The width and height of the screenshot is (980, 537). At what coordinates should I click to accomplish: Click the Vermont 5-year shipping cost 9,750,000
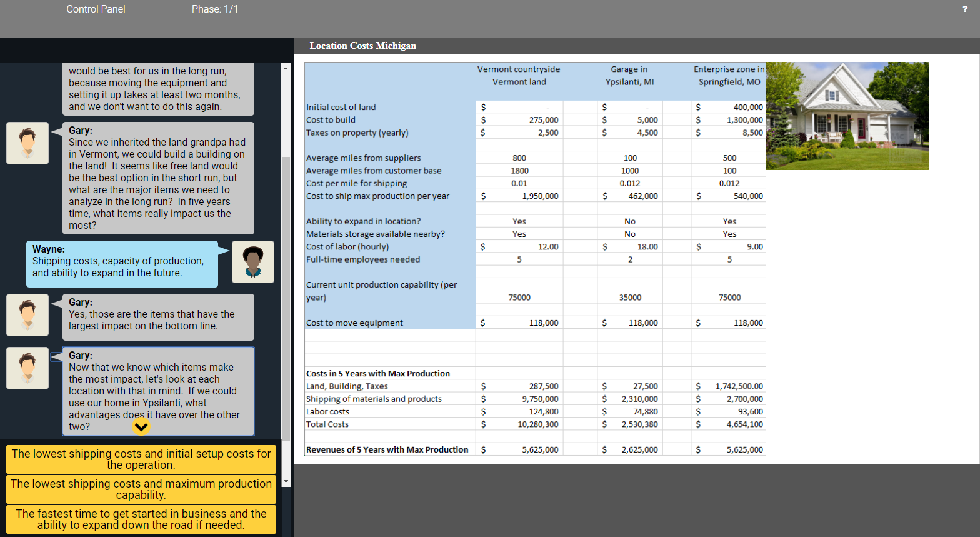[x=541, y=399]
